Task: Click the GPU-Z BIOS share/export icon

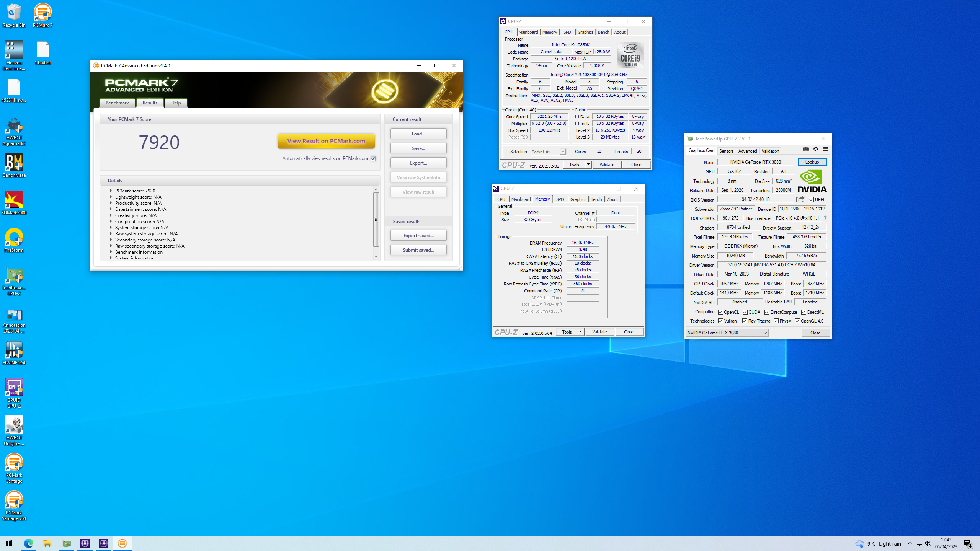Action: [800, 199]
